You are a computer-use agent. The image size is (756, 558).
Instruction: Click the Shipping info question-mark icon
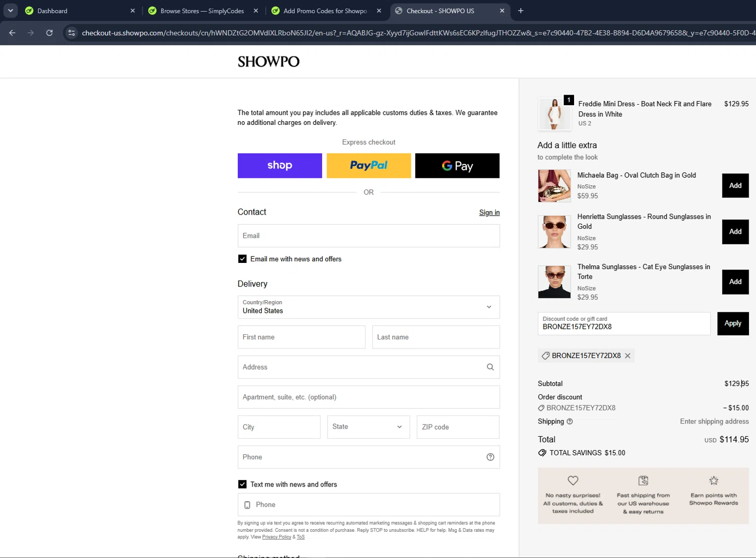(570, 422)
